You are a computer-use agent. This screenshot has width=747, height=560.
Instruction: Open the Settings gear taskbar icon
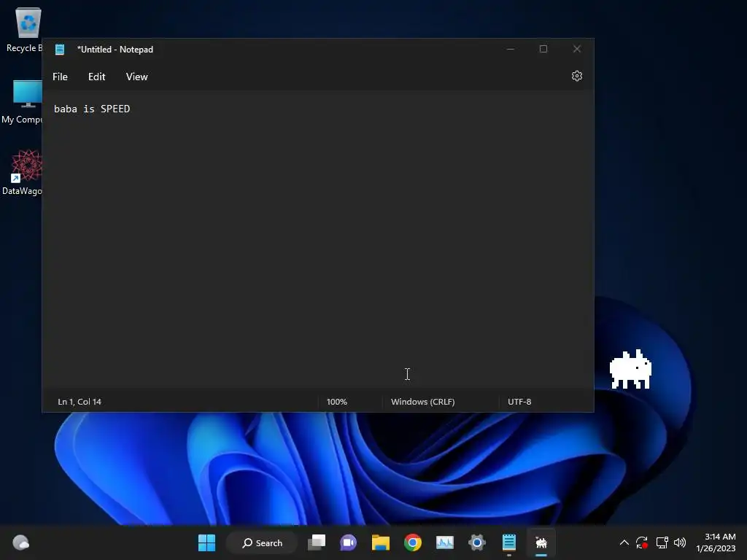tap(477, 542)
